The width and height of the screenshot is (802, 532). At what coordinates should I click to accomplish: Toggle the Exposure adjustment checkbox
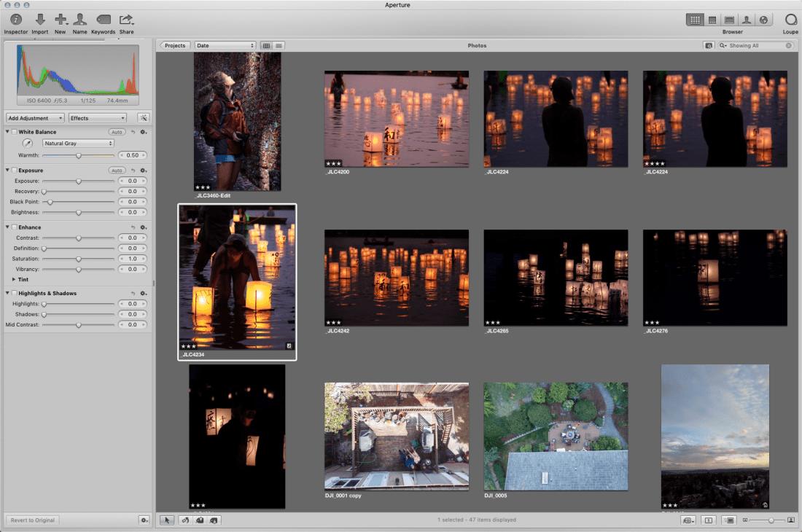point(14,171)
